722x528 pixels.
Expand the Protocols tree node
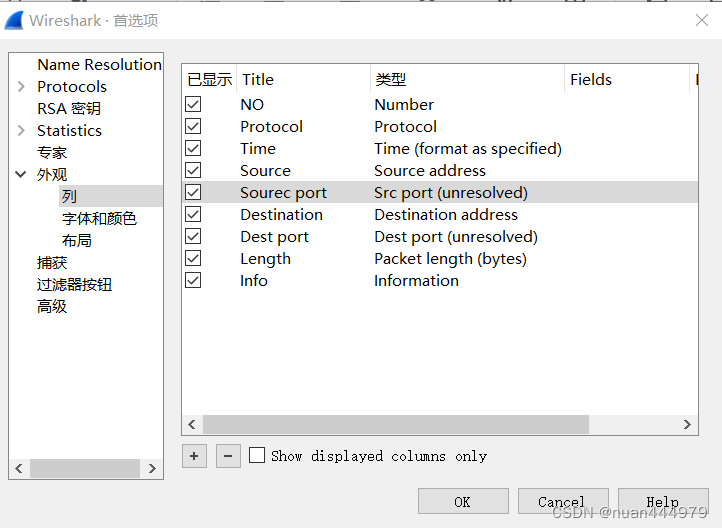21,87
